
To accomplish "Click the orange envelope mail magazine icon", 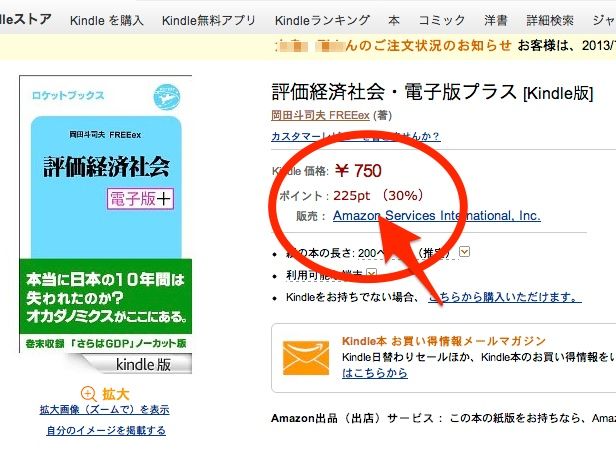I will click(306, 358).
